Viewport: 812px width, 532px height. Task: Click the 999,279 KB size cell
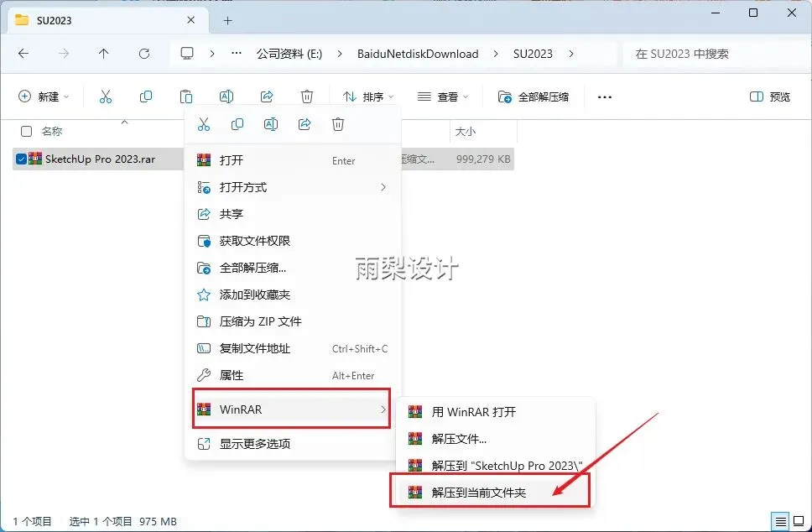483,159
